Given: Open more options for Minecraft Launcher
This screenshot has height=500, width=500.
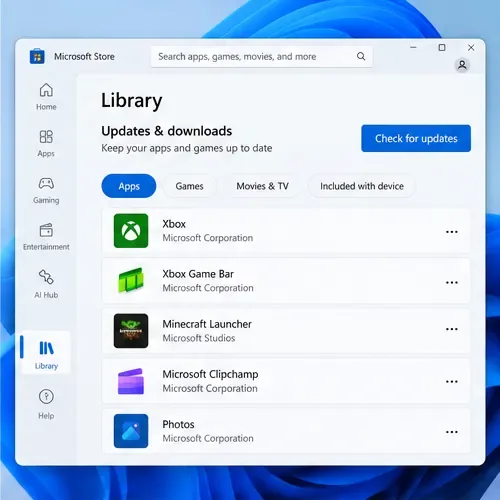Looking at the screenshot, I should [452, 329].
